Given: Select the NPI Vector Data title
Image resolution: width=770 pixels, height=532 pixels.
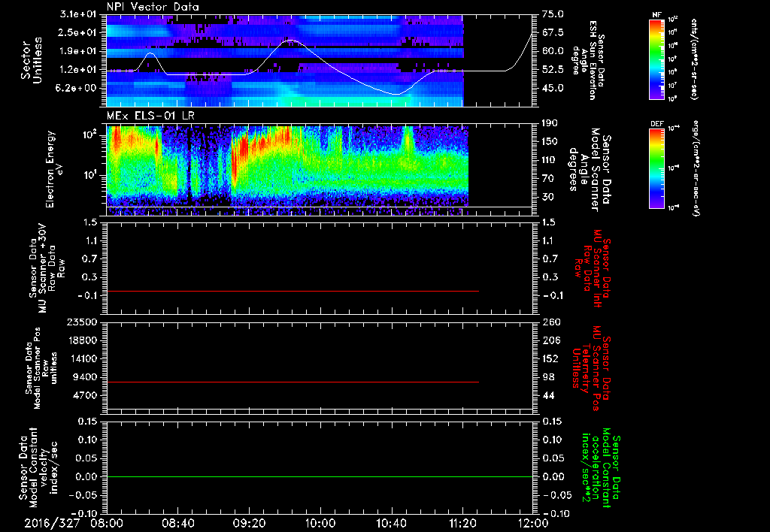Looking at the screenshot, I should (x=153, y=7).
